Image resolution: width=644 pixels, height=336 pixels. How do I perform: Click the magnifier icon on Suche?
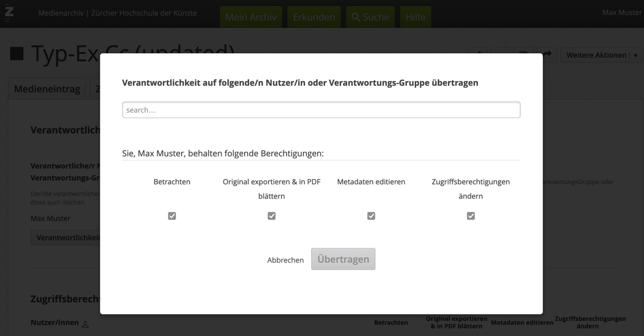pos(356,17)
